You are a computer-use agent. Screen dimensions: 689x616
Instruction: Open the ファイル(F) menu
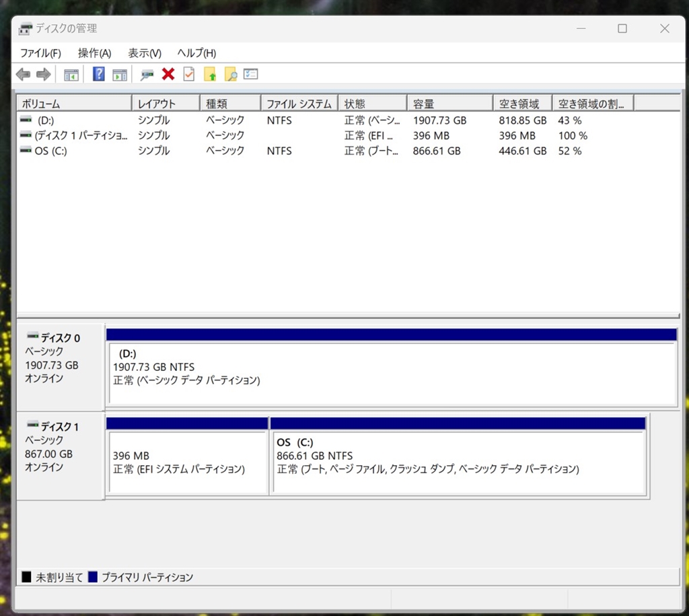pos(40,53)
